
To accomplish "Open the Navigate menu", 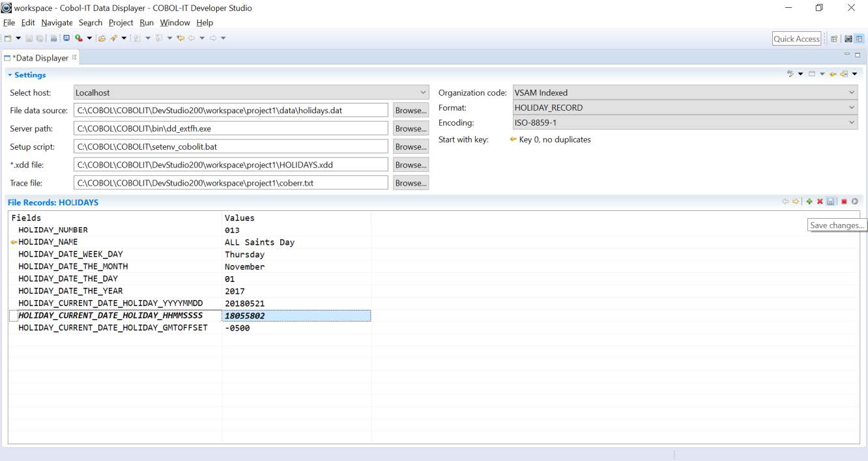I will [x=57, y=23].
